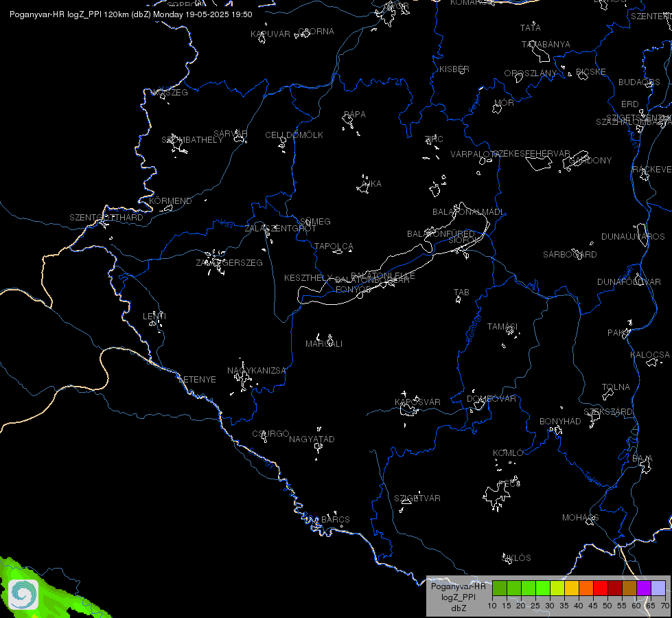Viewport: 672px width, 618px height.
Task: Click the TAB town label
Action: tap(461, 293)
